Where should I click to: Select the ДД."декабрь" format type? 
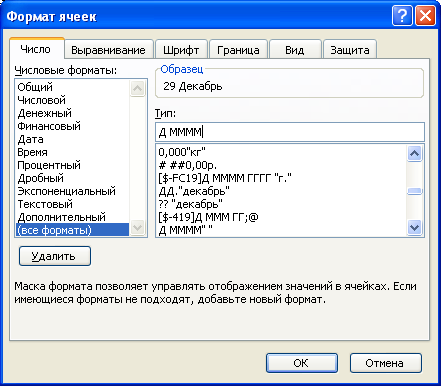(281, 191)
